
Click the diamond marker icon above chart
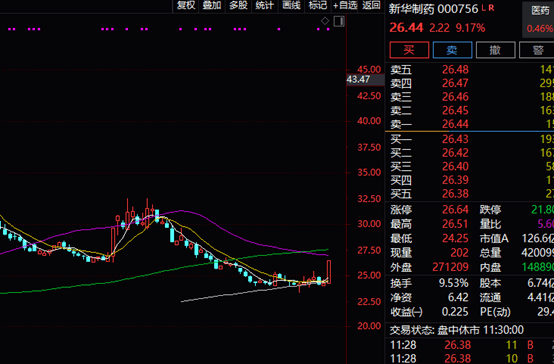325,21
